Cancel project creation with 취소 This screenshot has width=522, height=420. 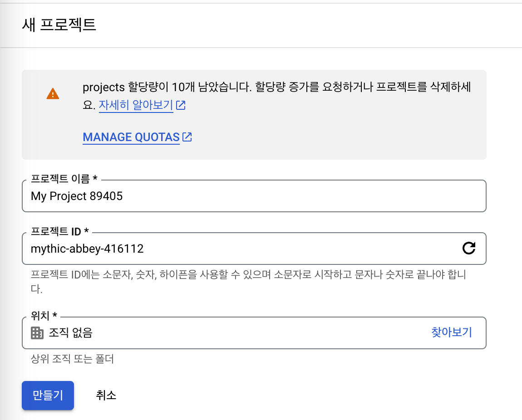pos(106,396)
